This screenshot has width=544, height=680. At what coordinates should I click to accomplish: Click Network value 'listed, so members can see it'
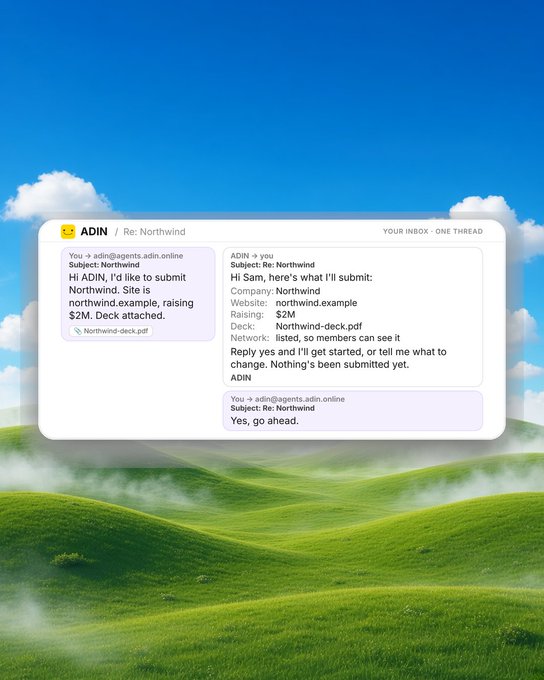[x=338, y=338]
